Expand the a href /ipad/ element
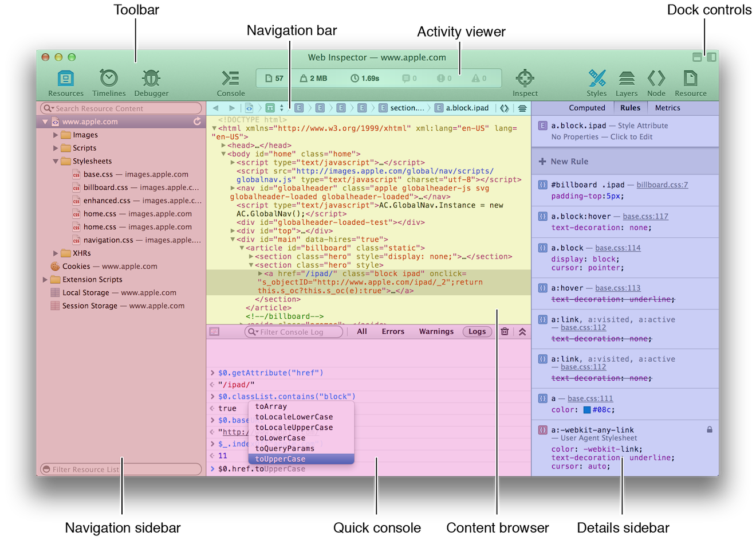This screenshot has width=756, height=540. (261, 273)
